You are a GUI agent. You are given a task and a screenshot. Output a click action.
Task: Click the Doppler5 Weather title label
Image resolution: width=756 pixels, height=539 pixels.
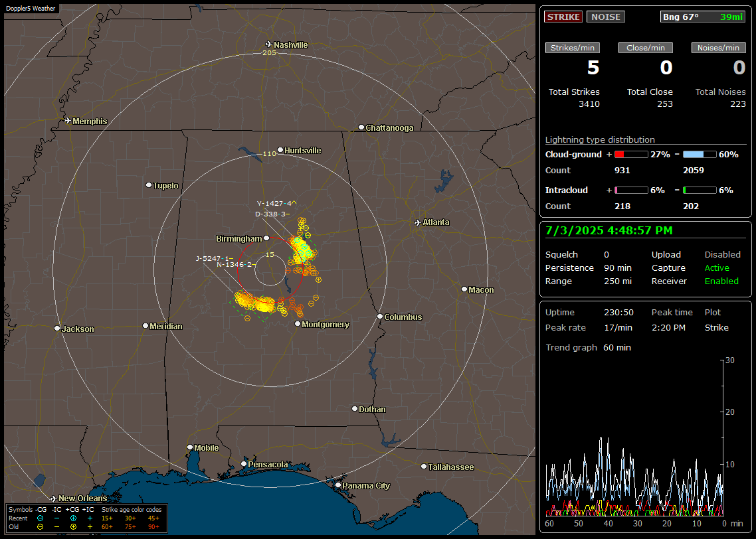click(x=31, y=8)
